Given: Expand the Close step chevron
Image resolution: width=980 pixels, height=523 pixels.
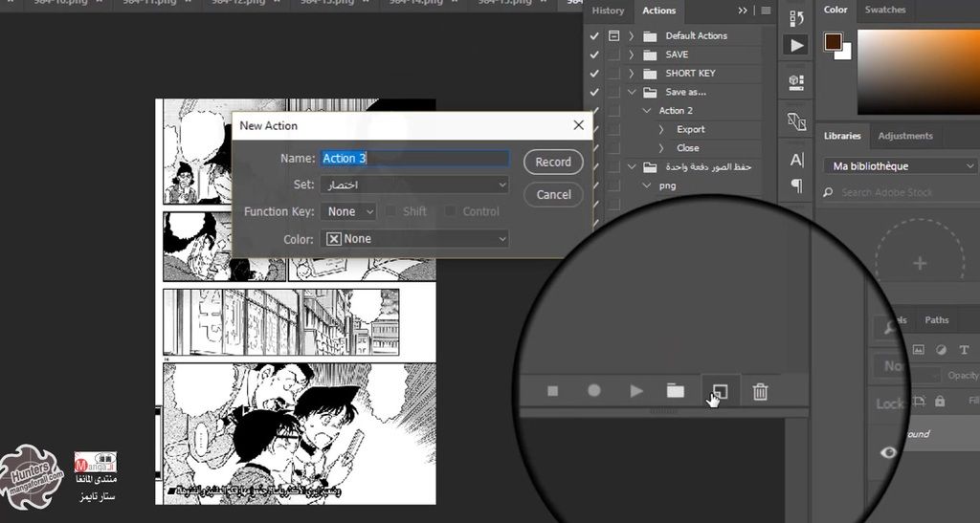Looking at the screenshot, I should (x=661, y=148).
